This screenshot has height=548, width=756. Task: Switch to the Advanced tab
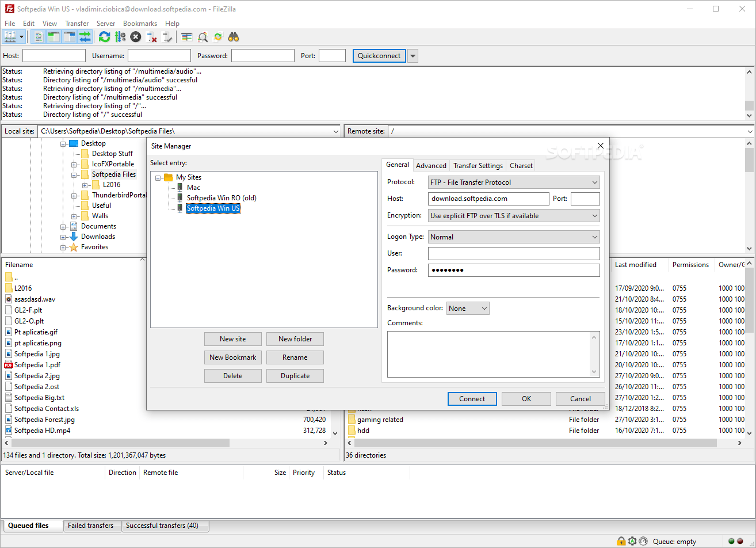(x=431, y=166)
